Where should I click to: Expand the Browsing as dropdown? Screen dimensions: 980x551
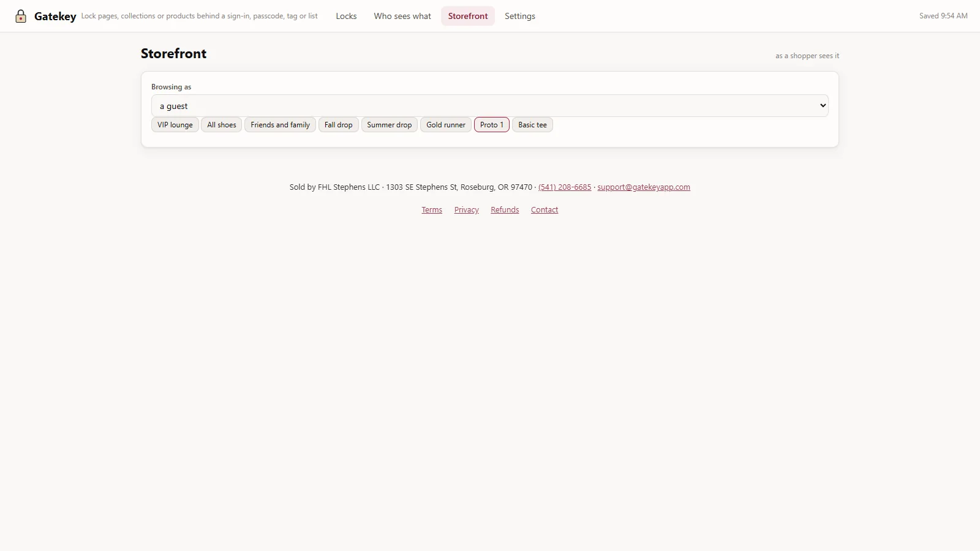(490, 106)
